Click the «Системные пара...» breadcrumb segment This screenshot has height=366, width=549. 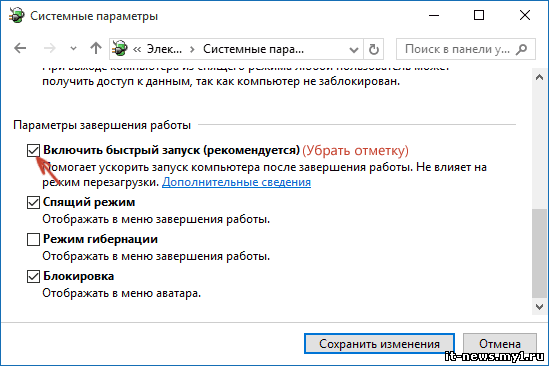(x=253, y=49)
